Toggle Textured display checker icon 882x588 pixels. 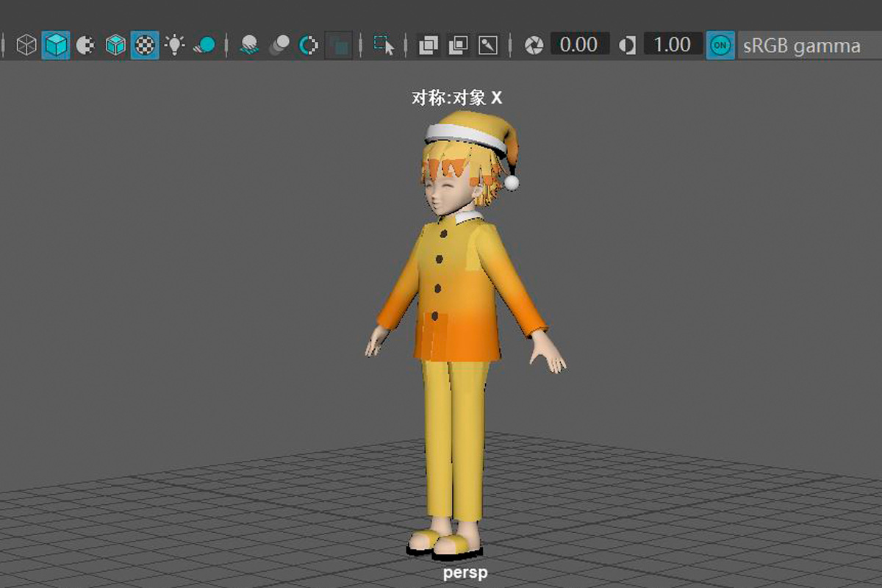click(145, 46)
